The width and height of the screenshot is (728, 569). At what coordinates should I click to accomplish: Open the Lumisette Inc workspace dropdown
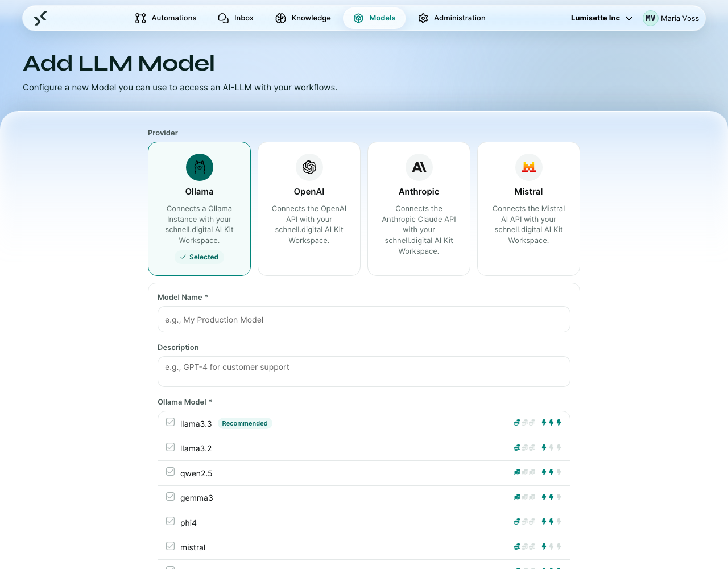pyautogui.click(x=602, y=18)
